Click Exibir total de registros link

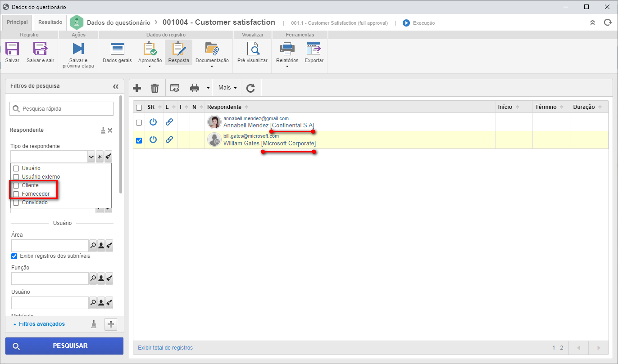click(x=165, y=348)
